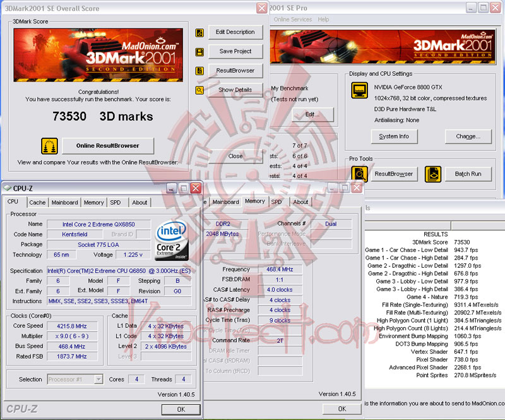This screenshot has width=505, height=420.
Task: Click the Edit Description icon
Action: coord(199,33)
